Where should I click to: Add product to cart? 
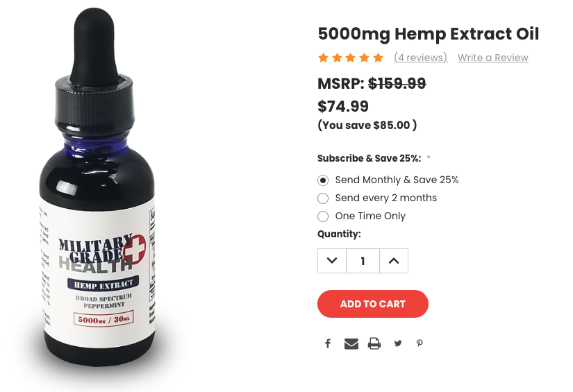point(373,304)
